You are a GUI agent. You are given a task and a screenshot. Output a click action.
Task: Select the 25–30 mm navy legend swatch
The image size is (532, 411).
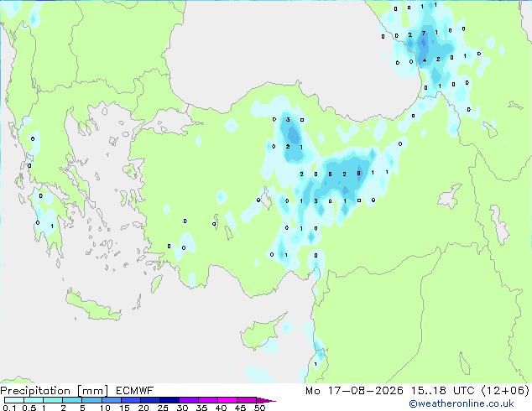pyautogui.click(x=169, y=400)
